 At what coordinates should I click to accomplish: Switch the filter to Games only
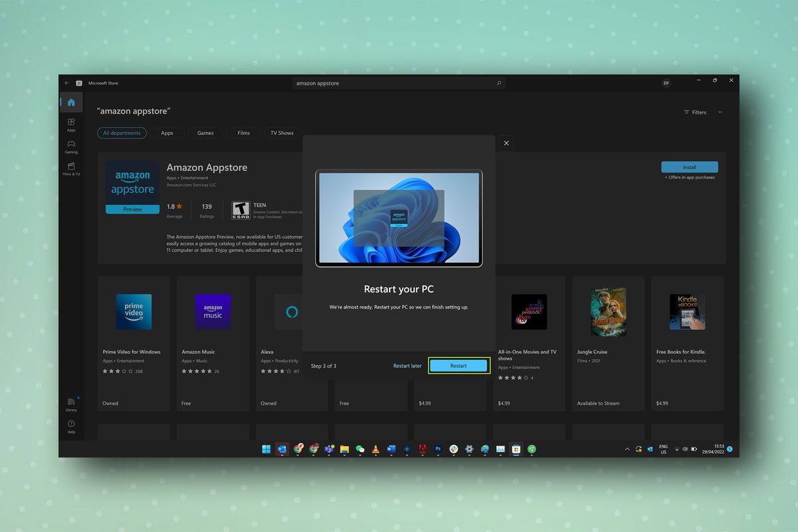(205, 133)
